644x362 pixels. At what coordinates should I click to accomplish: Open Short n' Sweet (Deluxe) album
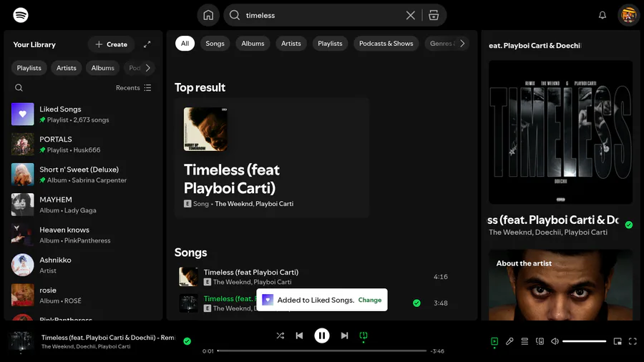(x=82, y=175)
